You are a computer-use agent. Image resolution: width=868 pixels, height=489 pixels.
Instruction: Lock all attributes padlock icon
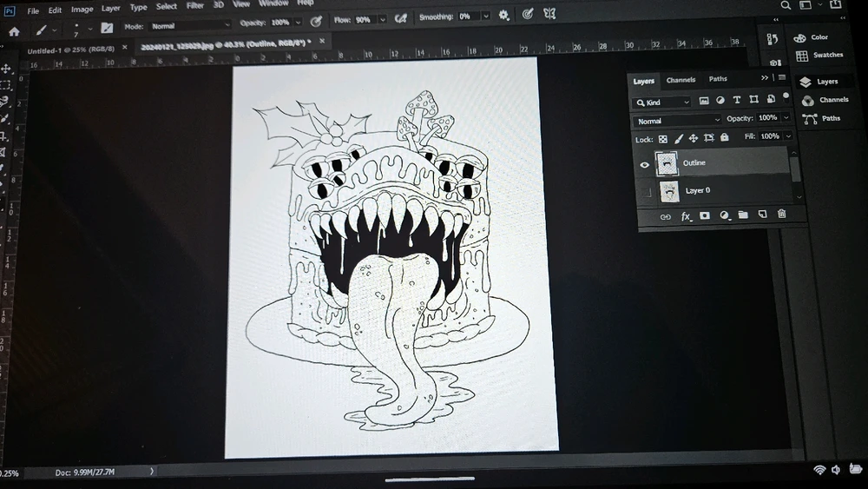725,136
